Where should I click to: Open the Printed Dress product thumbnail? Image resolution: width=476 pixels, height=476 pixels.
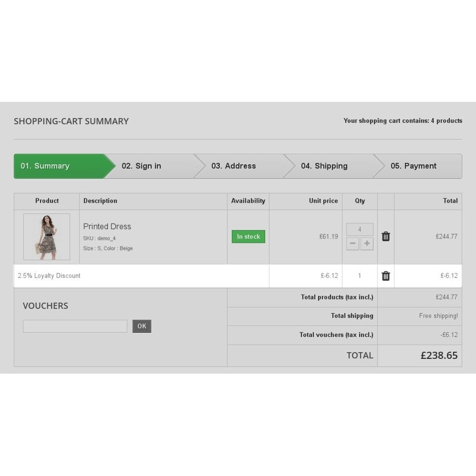point(47,237)
